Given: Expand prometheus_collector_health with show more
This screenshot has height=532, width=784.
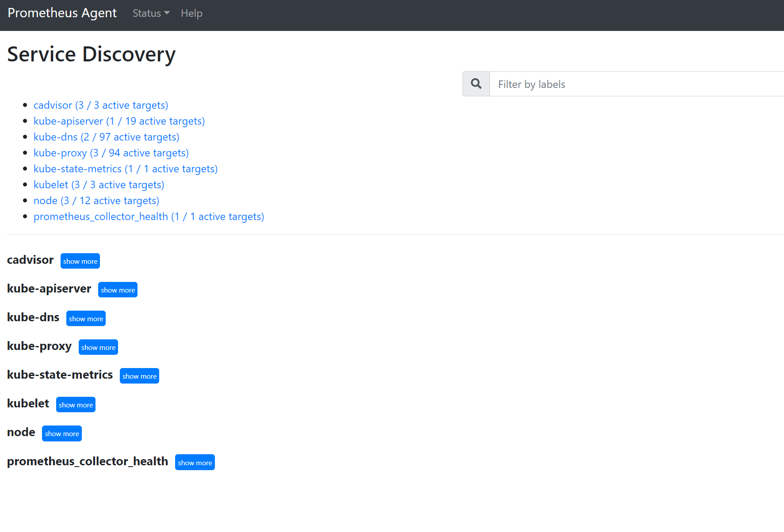Looking at the screenshot, I should 195,463.
